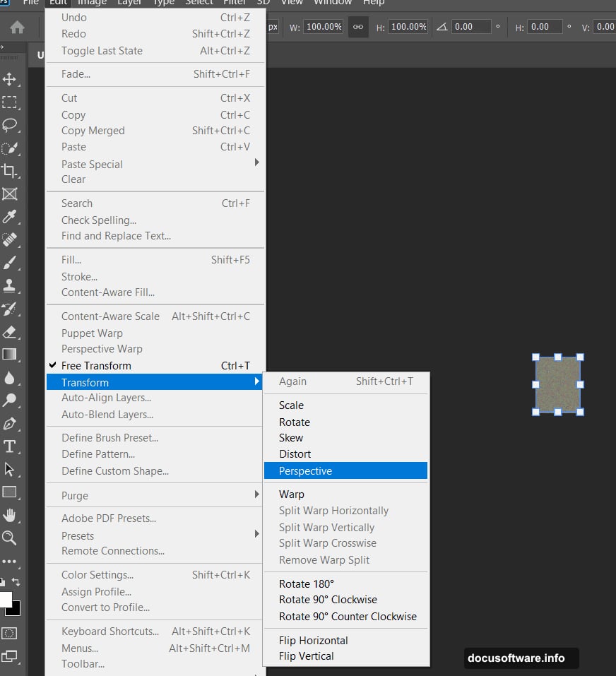The image size is (616, 676).
Task: Expand the Purge submenu
Action: tap(75, 495)
